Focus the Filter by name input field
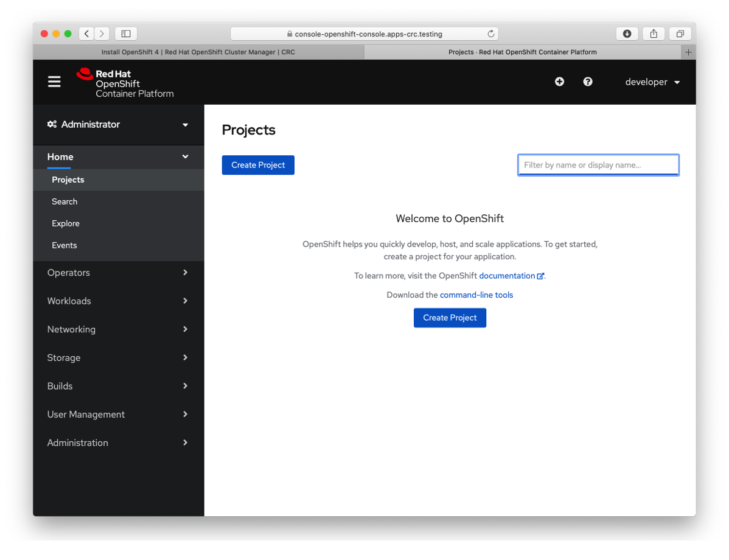The width and height of the screenshot is (729, 560). [x=598, y=165]
